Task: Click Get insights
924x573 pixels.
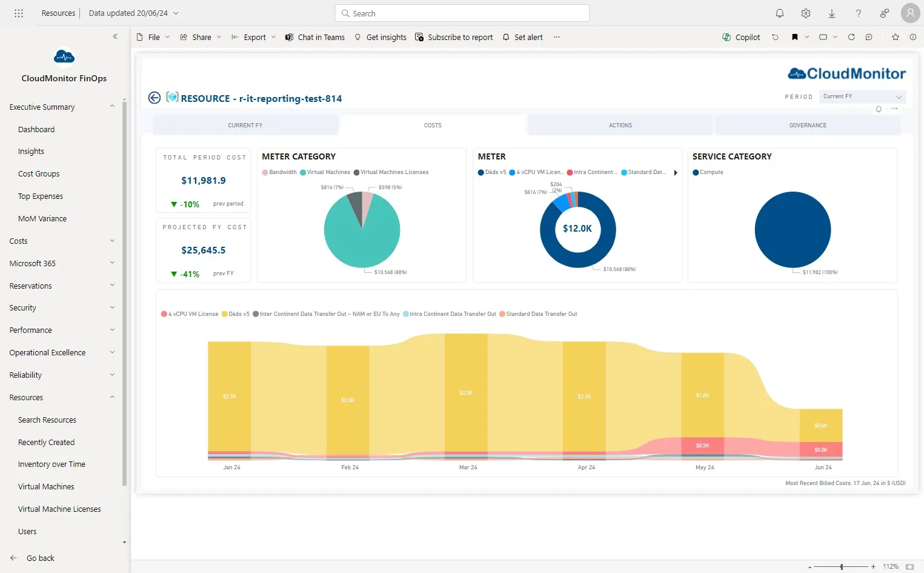Action: tap(381, 37)
